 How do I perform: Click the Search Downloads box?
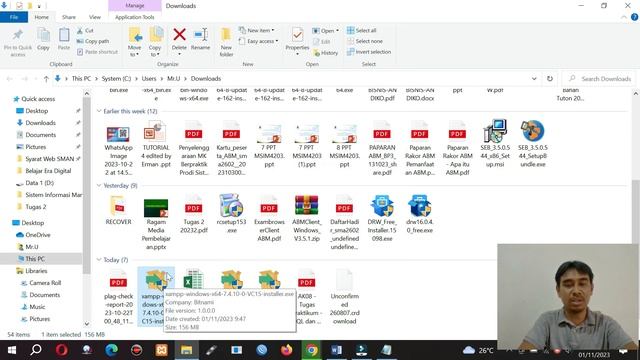click(x=600, y=79)
